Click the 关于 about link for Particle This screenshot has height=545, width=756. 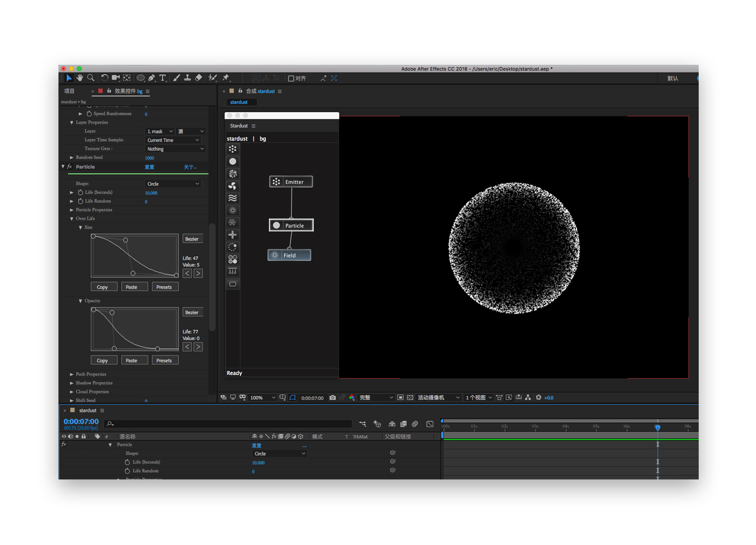[190, 167]
